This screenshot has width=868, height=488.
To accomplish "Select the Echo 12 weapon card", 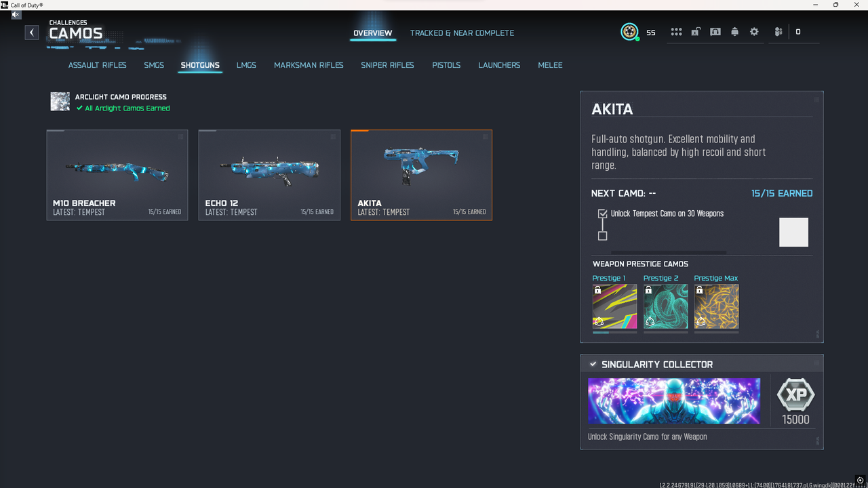I will [269, 175].
